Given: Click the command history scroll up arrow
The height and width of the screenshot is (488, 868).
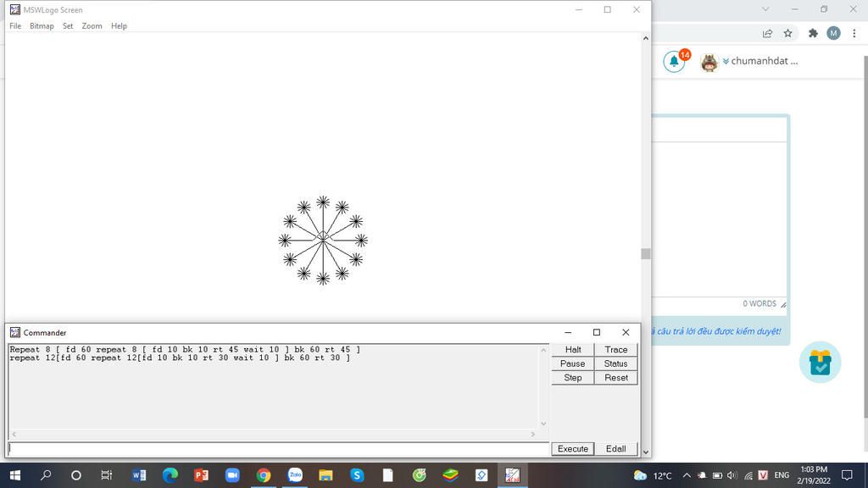Looking at the screenshot, I should click(543, 350).
